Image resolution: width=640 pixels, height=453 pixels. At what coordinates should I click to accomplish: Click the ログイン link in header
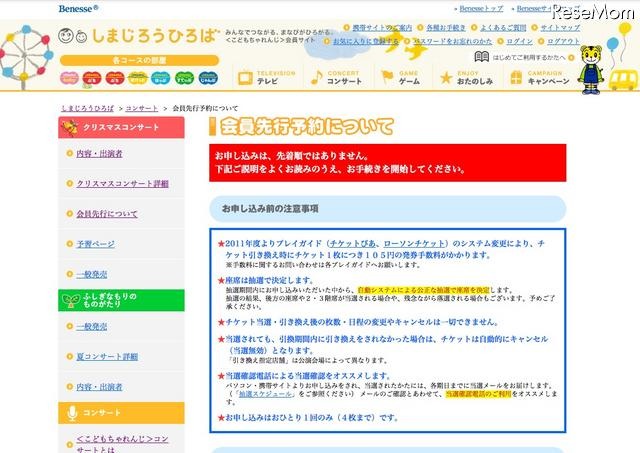[519, 42]
